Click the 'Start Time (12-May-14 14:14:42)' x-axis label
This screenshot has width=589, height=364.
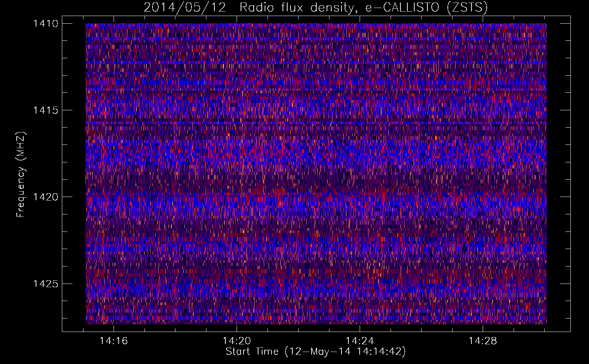(x=316, y=352)
